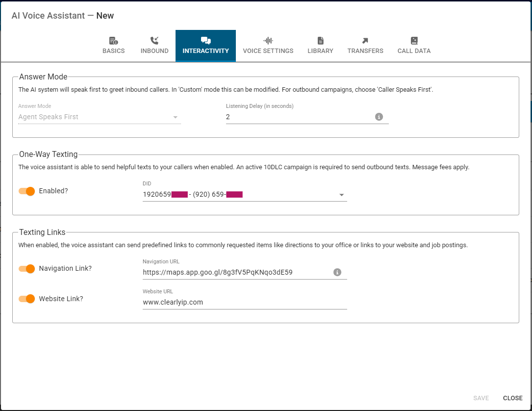Image resolution: width=532 pixels, height=411 pixels.
Task: Click the Library document icon
Action: pyautogui.click(x=320, y=41)
